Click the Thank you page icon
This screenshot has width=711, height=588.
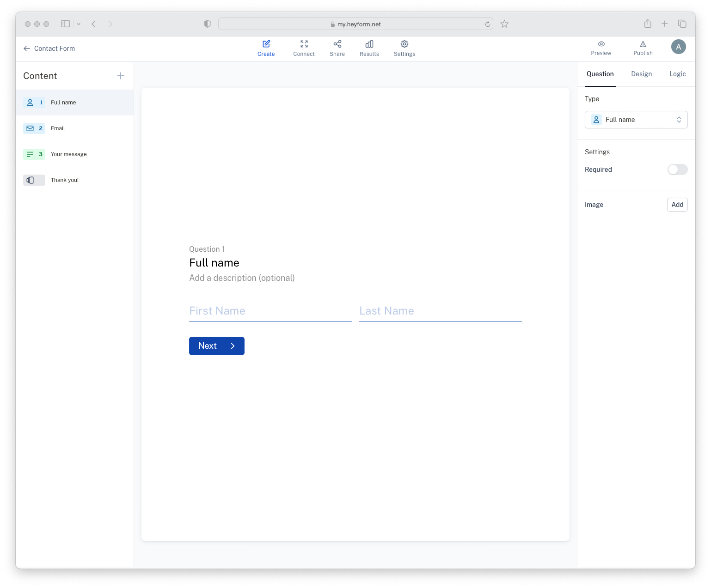31,180
